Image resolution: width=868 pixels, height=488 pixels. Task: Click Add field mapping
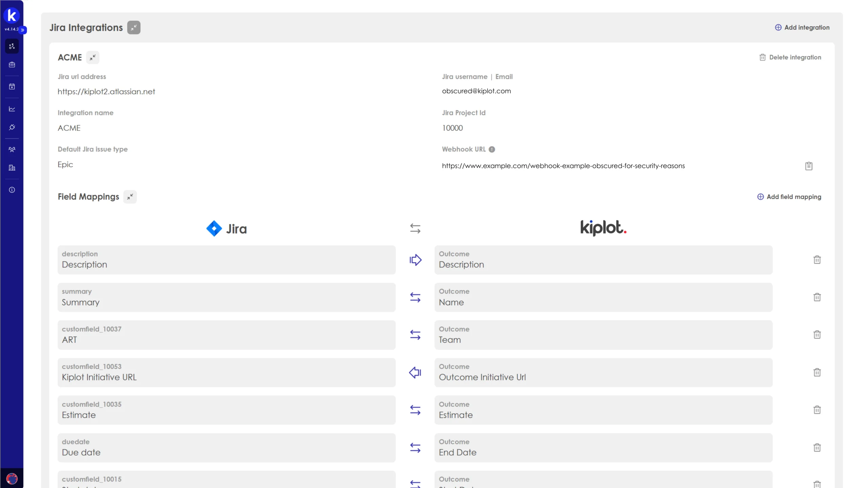[789, 197]
